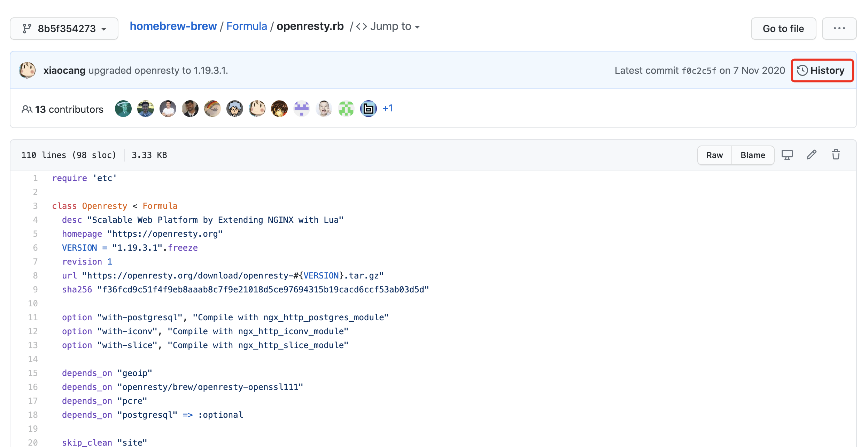Click the Go to file button

click(x=783, y=29)
